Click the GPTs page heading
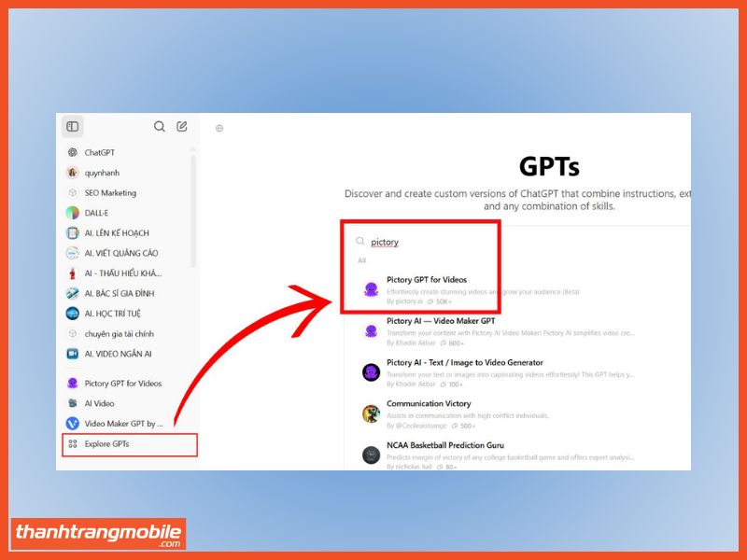747x560 pixels. tap(549, 167)
